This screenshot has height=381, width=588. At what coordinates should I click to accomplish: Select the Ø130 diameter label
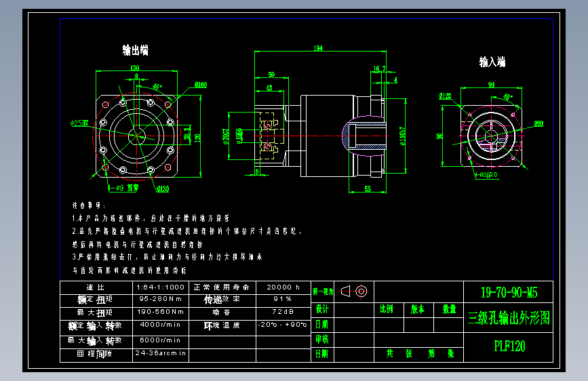coord(162,189)
